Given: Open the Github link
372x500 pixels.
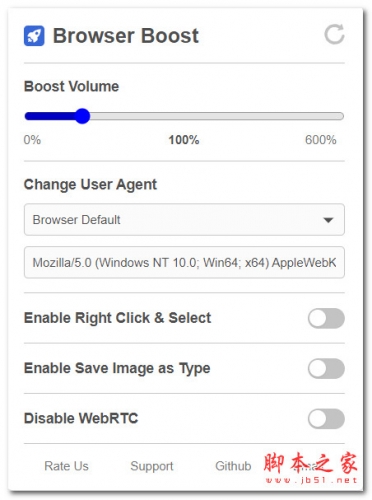Looking at the screenshot, I should [233, 466].
